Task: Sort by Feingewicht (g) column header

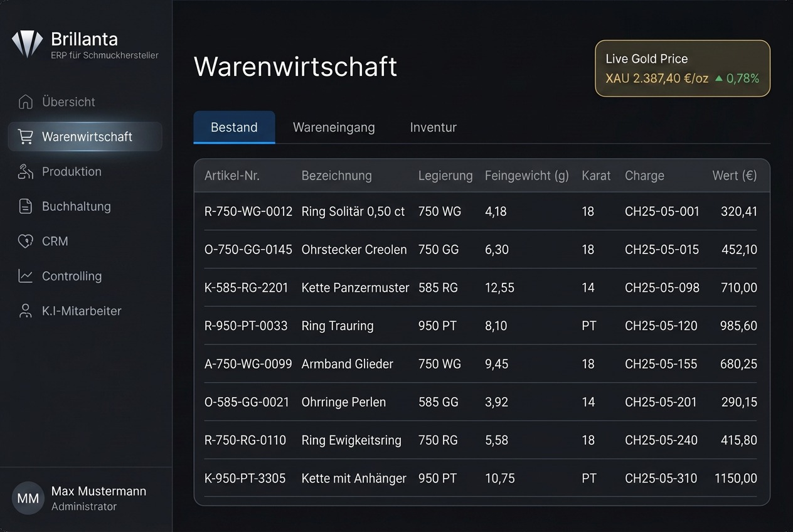Action: point(527,176)
